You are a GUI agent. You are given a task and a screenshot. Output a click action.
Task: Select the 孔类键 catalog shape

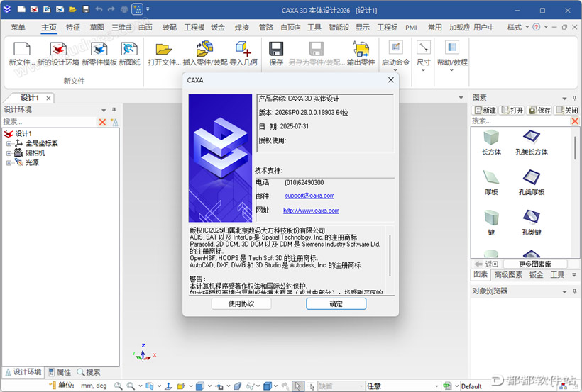pyautogui.click(x=532, y=223)
